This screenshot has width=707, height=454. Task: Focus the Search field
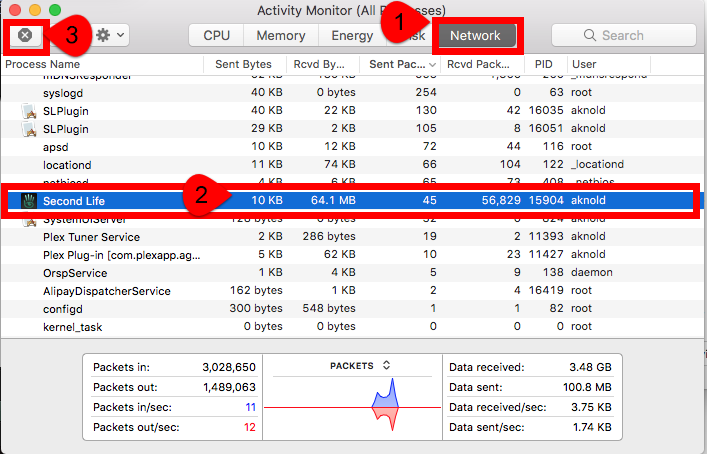(x=624, y=36)
